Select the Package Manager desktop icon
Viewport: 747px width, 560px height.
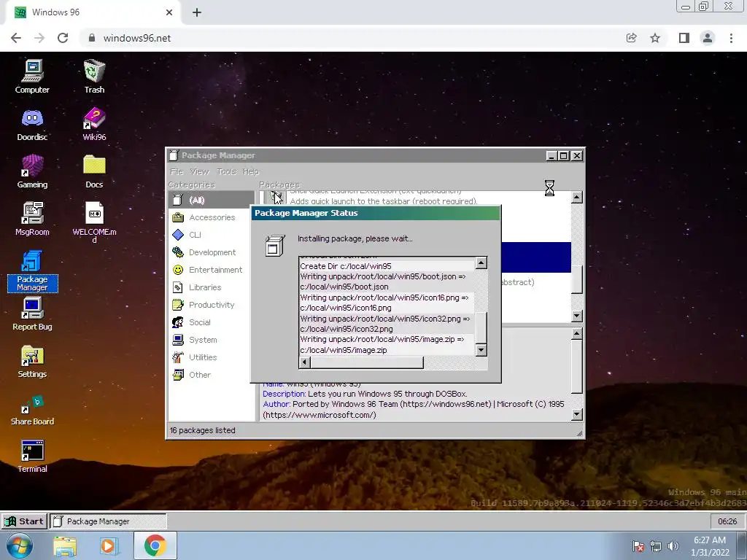click(32, 271)
